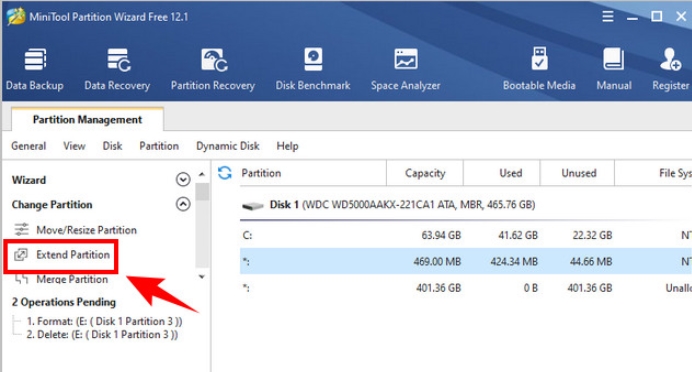
Task: Select pending operation 2. Delete E:
Action: (102, 334)
